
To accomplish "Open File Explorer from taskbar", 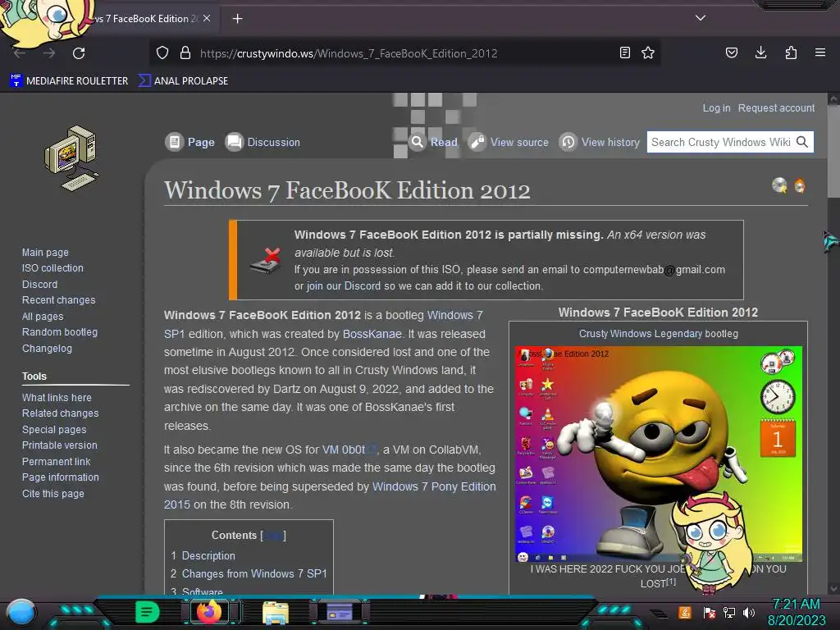I will pos(276,612).
